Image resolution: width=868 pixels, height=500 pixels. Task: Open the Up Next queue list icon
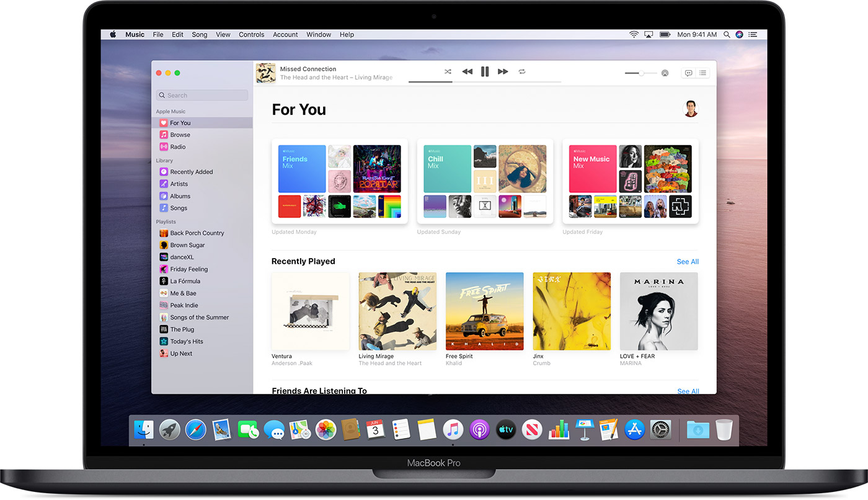pyautogui.click(x=702, y=73)
